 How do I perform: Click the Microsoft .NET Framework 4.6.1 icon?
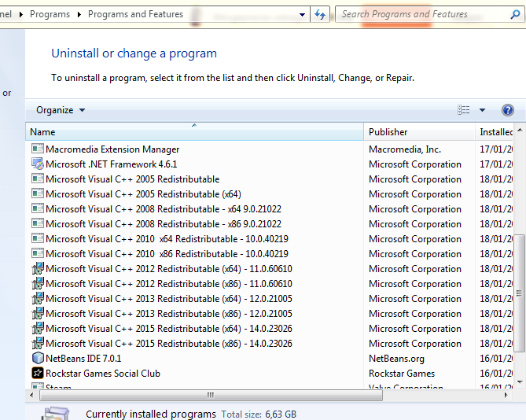point(38,164)
